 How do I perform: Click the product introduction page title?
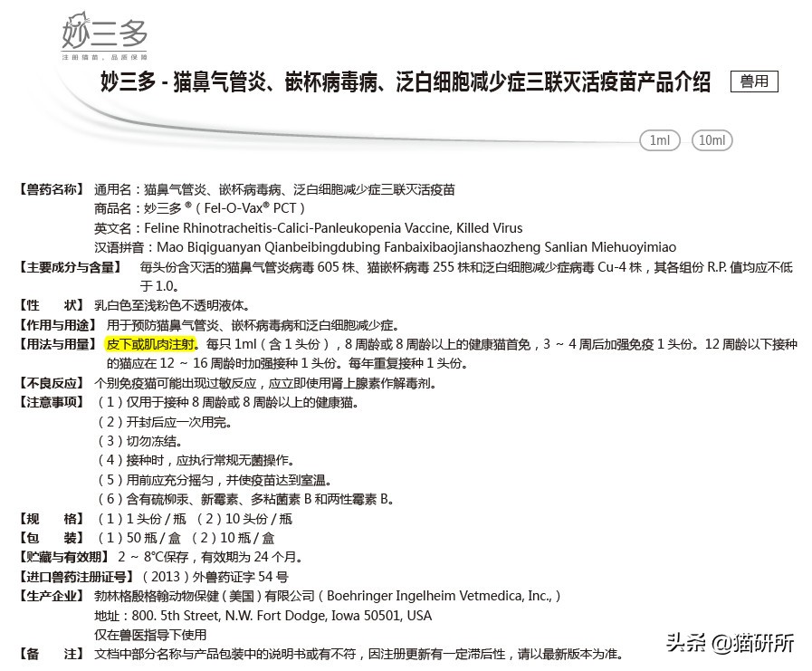[x=406, y=81]
